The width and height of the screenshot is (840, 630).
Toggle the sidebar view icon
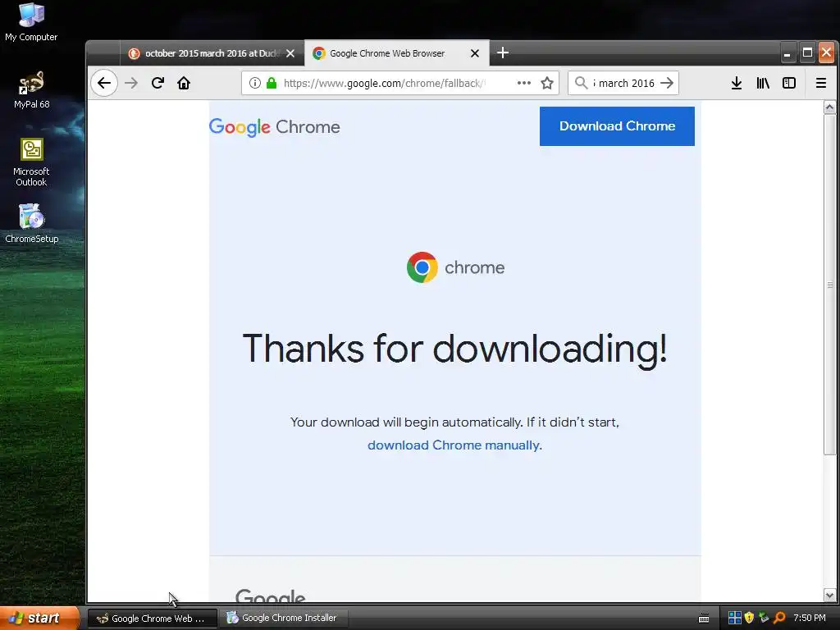pyautogui.click(x=789, y=83)
